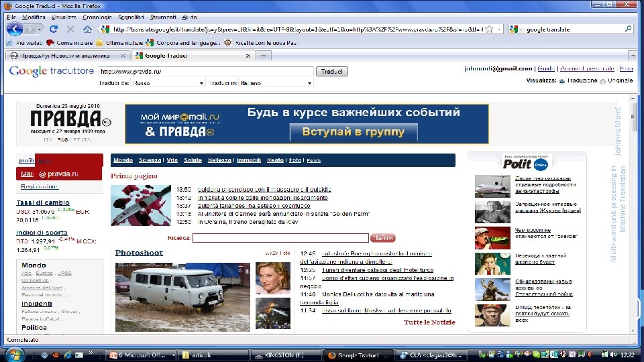This screenshot has width=644, height=362.
Task: Click the Mondo navigation link
Action: point(123,160)
